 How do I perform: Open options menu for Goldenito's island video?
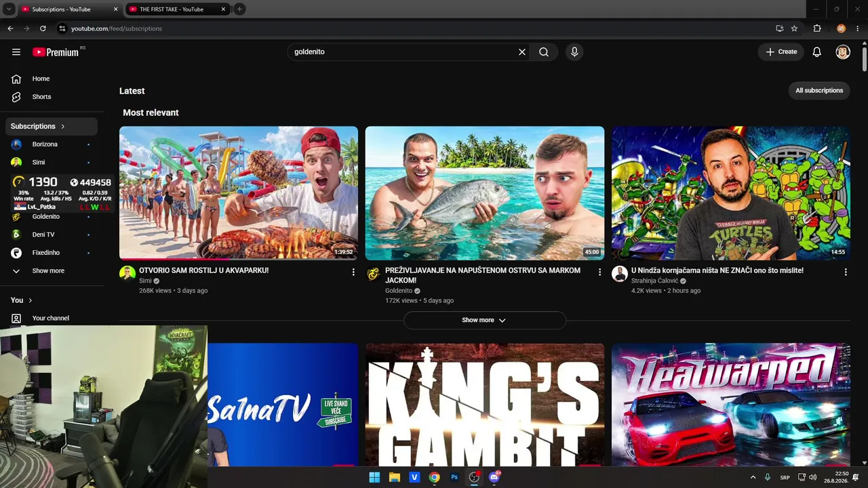tap(599, 272)
